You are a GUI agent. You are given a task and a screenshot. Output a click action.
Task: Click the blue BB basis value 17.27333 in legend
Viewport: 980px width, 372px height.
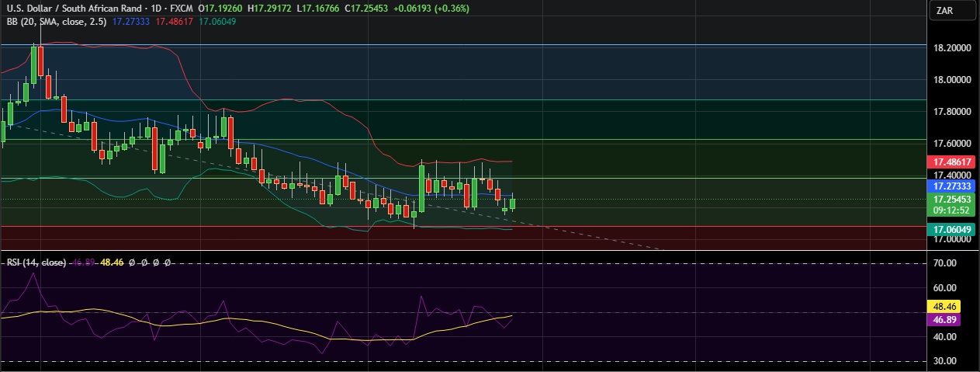[x=131, y=22]
